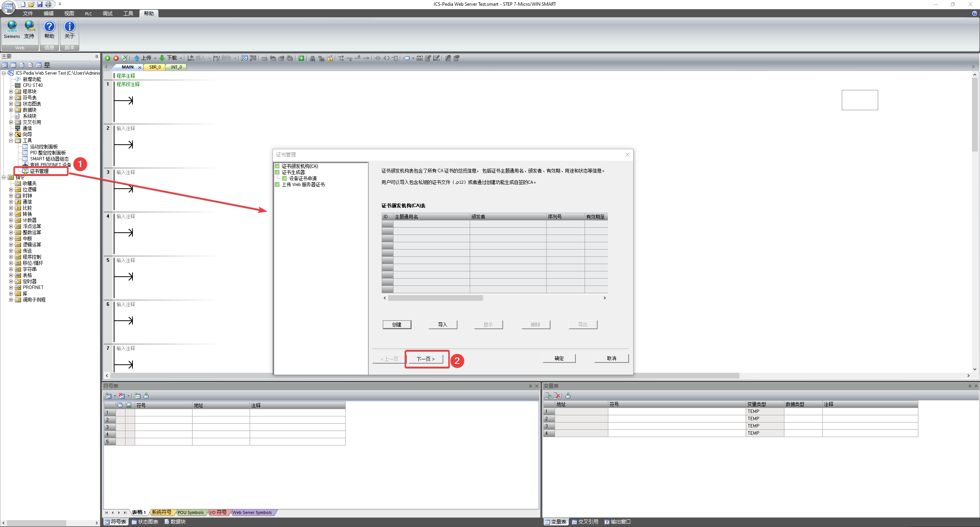Viewport: 980px width, 527px height.
Task: Click the 下一页 > button
Action: pos(425,359)
